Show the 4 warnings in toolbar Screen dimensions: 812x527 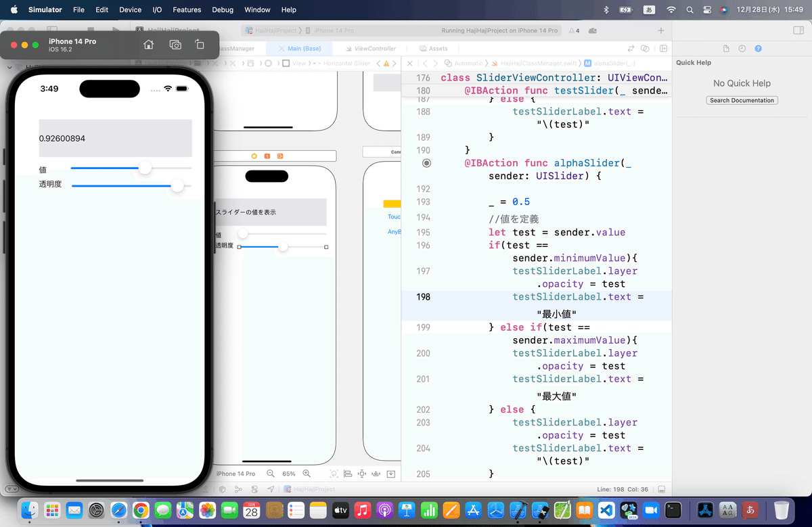(573, 30)
